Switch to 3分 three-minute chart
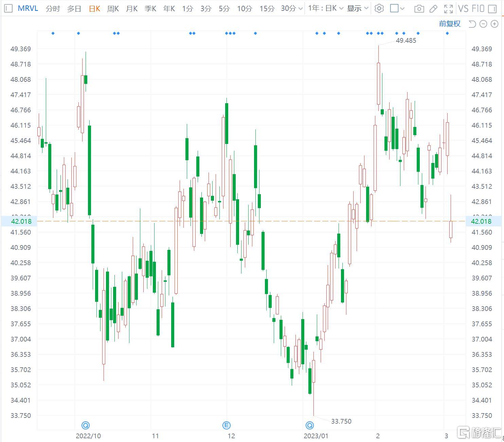Screen dimensions: 504x442 pos(205,8)
